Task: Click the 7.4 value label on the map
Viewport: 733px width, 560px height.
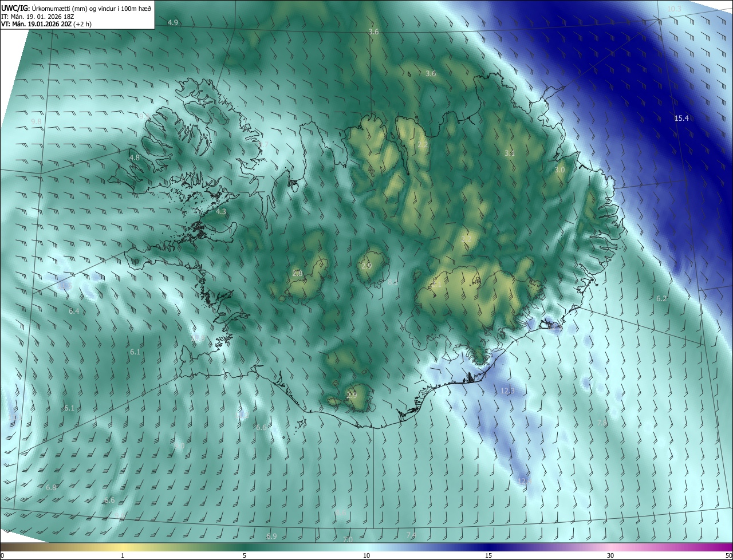Action: (x=411, y=535)
